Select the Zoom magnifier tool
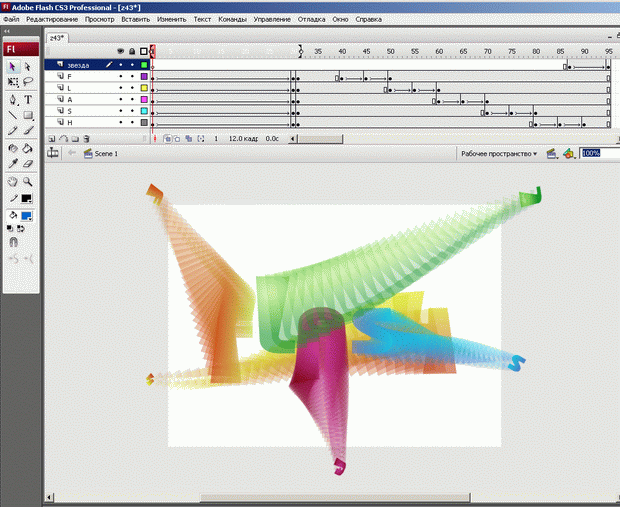The width and height of the screenshot is (620, 507). [x=27, y=182]
